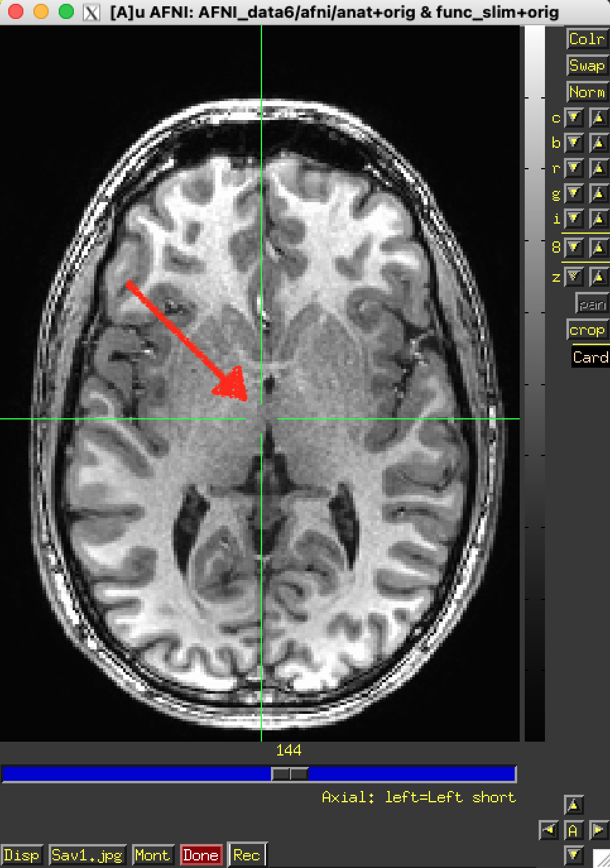
Task: Toggle the crop button
Action: pos(587,330)
